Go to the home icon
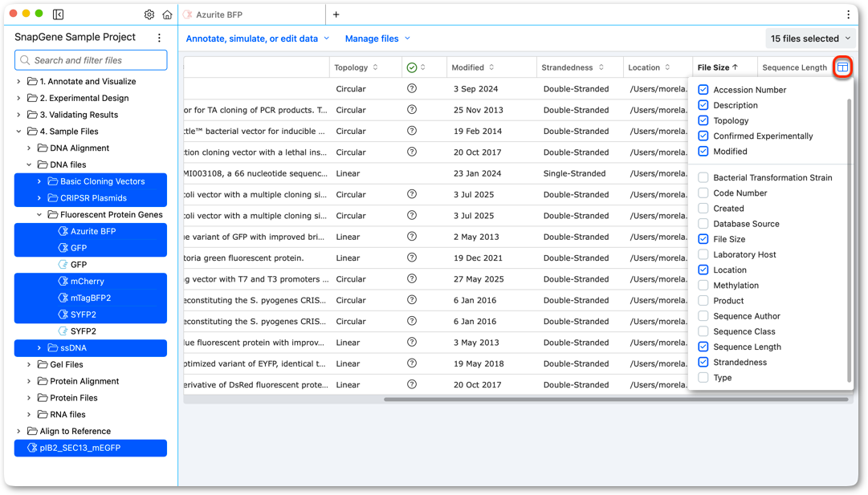Image resolution: width=868 pixels, height=495 pixels. click(x=167, y=15)
